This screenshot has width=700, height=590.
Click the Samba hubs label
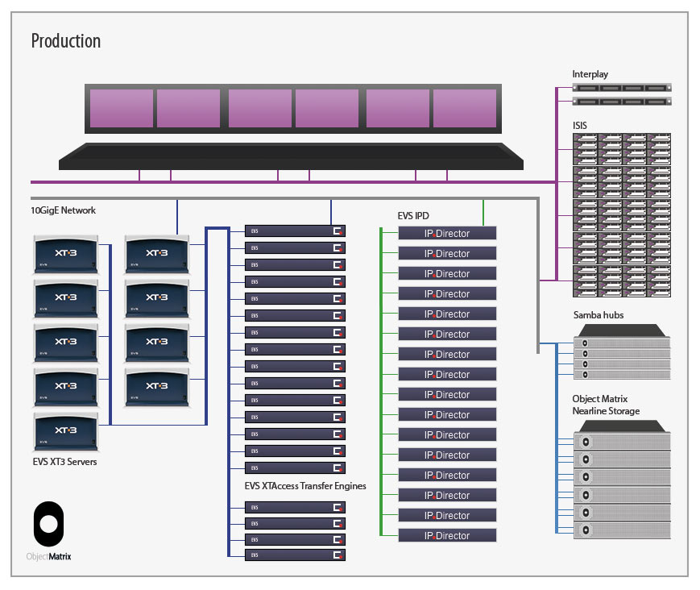pos(599,315)
